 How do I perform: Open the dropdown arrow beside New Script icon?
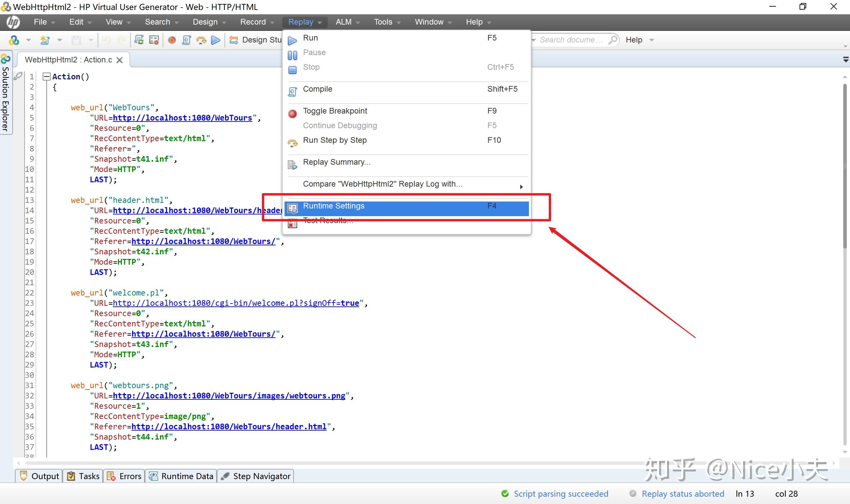click(x=60, y=40)
